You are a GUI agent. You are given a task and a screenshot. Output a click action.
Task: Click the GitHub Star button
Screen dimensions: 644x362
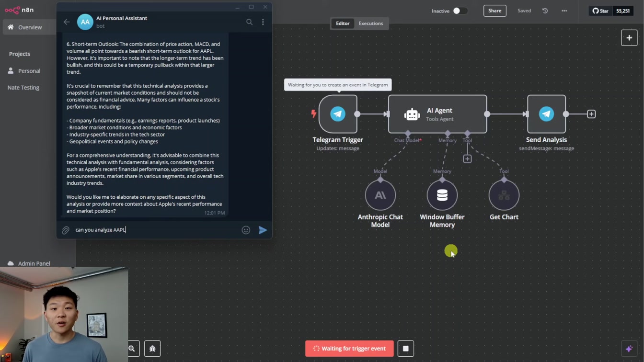(x=600, y=11)
